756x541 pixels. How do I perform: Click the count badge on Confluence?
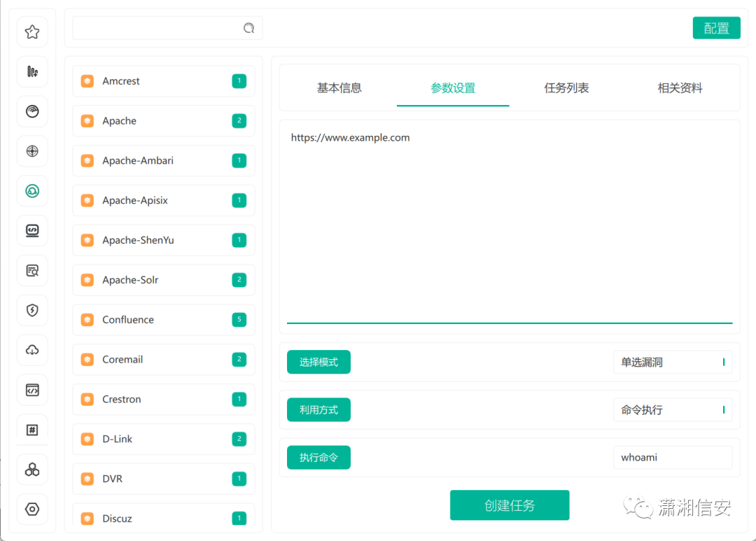click(239, 320)
